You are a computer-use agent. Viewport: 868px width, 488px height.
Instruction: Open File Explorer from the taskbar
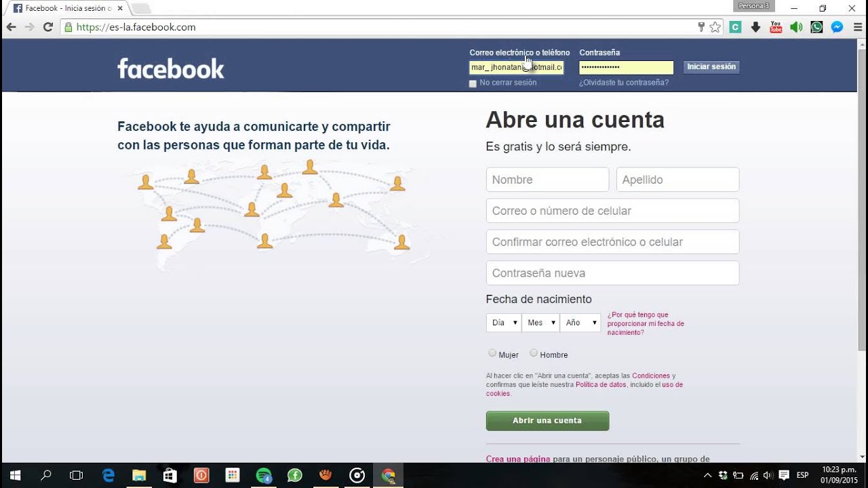coord(139,475)
